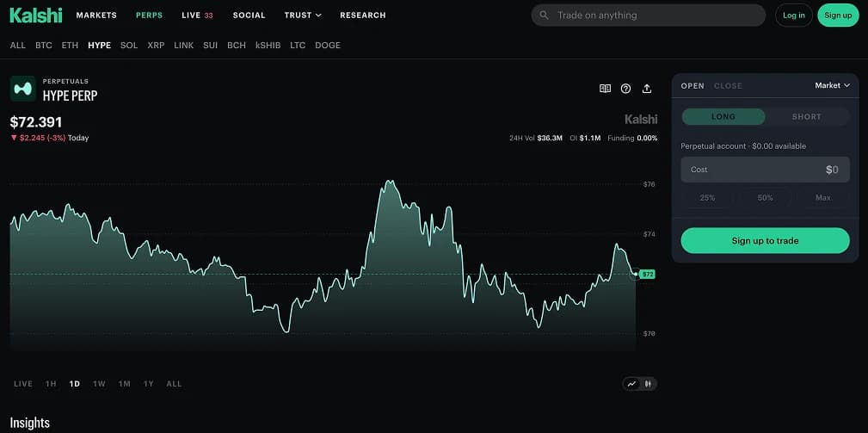The height and width of the screenshot is (433, 868).
Task: Select the BCH filter
Action: (x=237, y=46)
